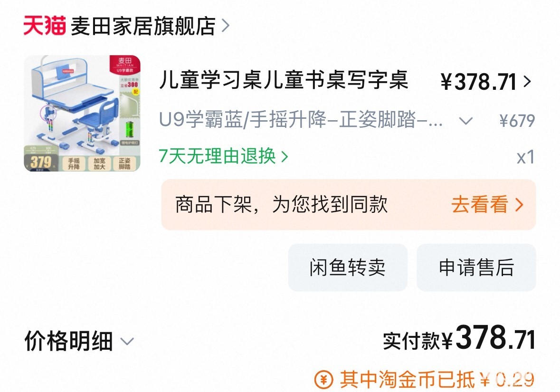The image size is (560, 392).
Task: Open the 麦田家居旗舰店 store page
Action: tap(143, 26)
